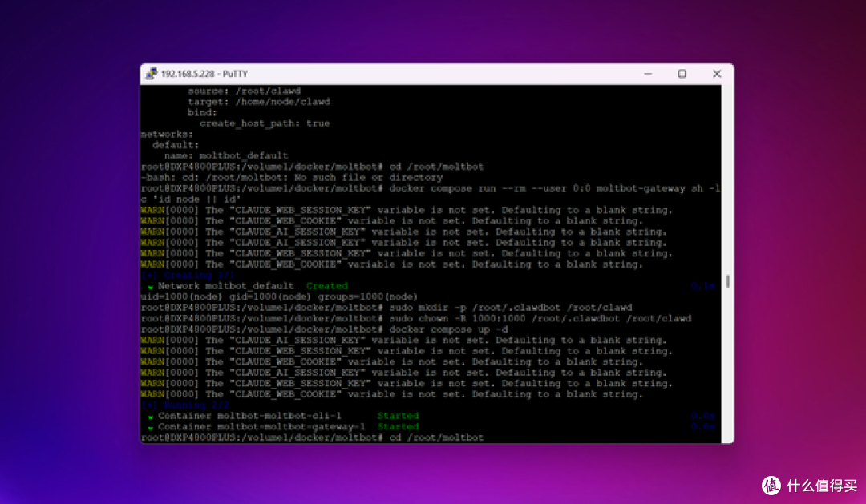This screenshot has width=866, height=504.
Task: Open the PuTTY system menu icon
Action: [151, 74]
